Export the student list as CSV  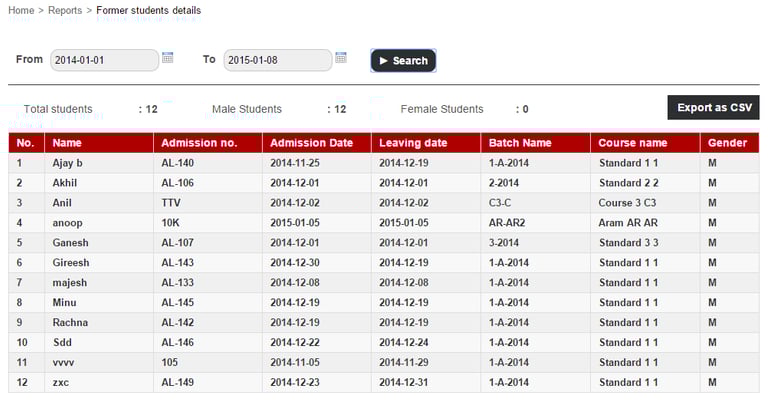coord(714,108)
